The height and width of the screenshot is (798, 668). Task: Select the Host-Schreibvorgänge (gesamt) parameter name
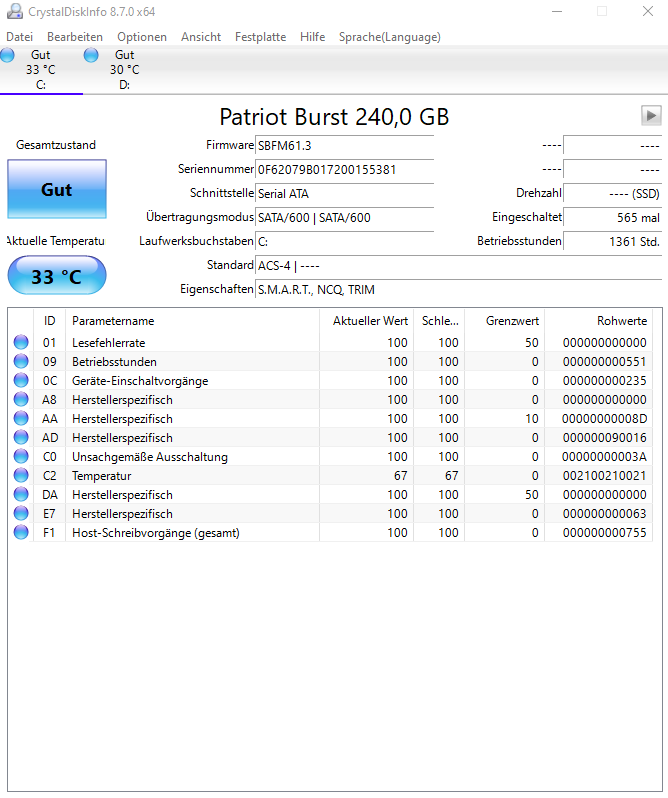(x=156, y=533)
